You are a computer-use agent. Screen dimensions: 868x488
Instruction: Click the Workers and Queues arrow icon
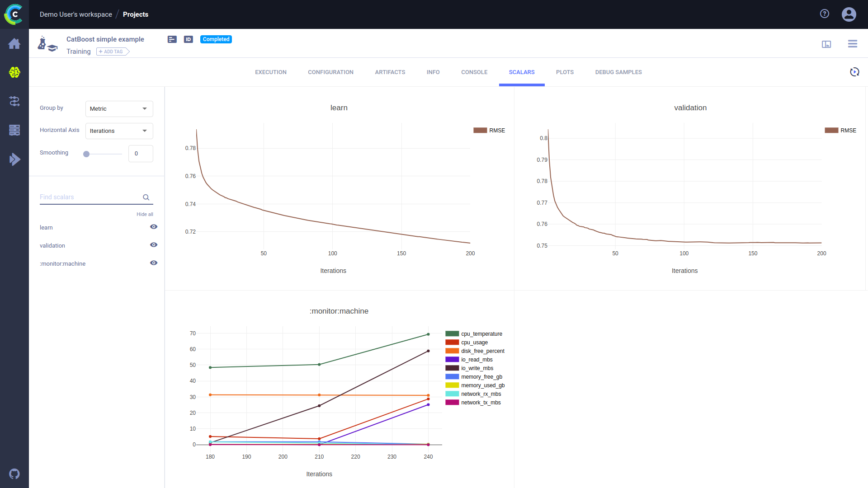point(14,159)
